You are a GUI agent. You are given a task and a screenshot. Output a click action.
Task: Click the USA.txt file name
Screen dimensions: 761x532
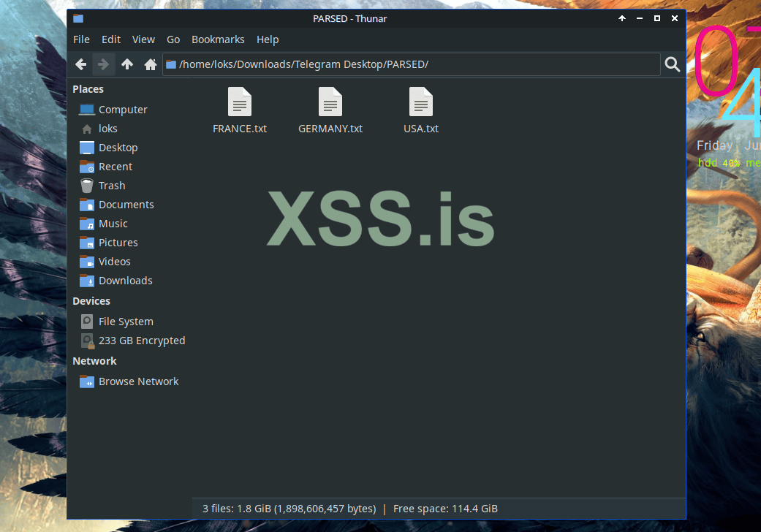pyautogui.click(x=421, y=129)
